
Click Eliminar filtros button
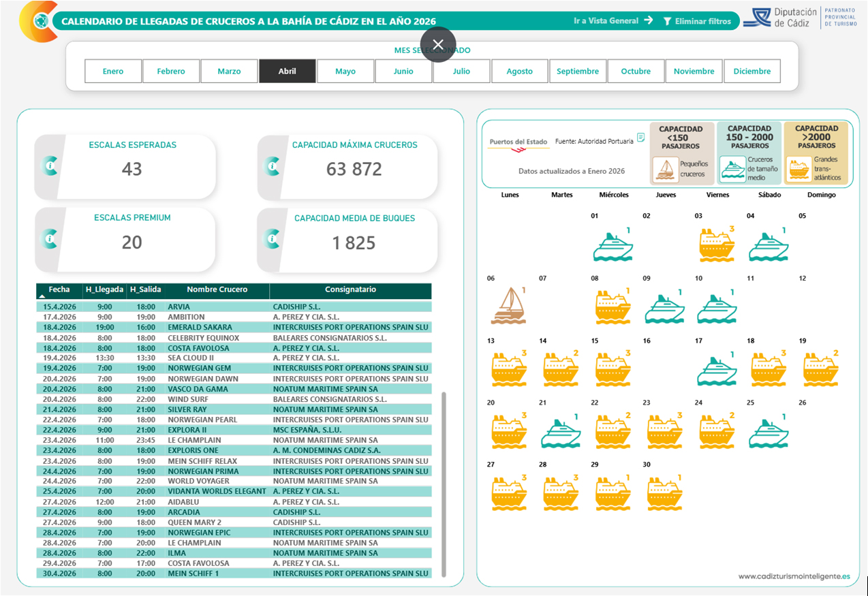pyautogui.click(x=697, y=21)
